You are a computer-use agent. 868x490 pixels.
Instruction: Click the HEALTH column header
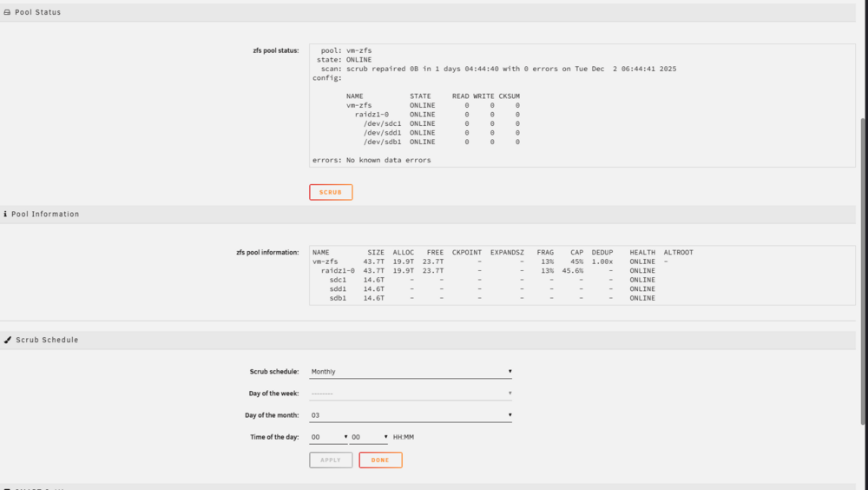[642, 252]
